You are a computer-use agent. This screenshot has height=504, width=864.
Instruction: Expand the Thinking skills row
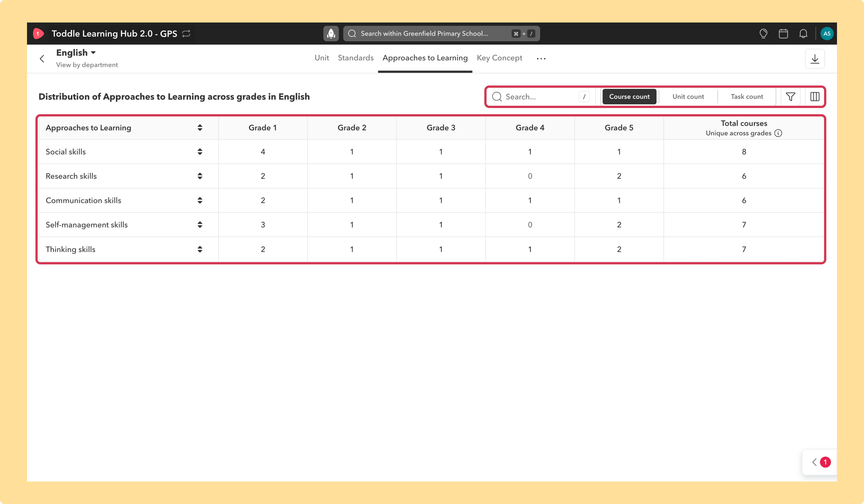click(x=200, y=249)
